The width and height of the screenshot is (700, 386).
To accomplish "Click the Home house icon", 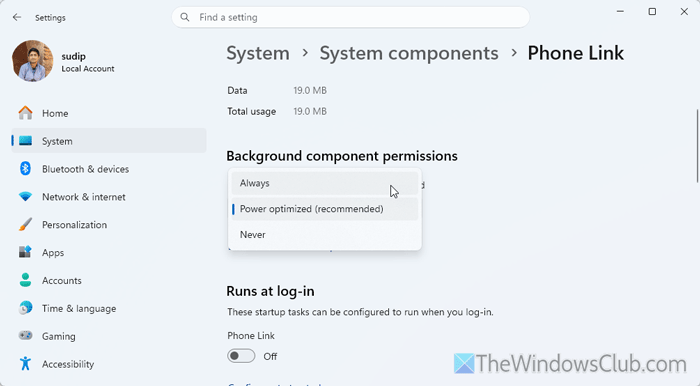I will tap(25, 113).
